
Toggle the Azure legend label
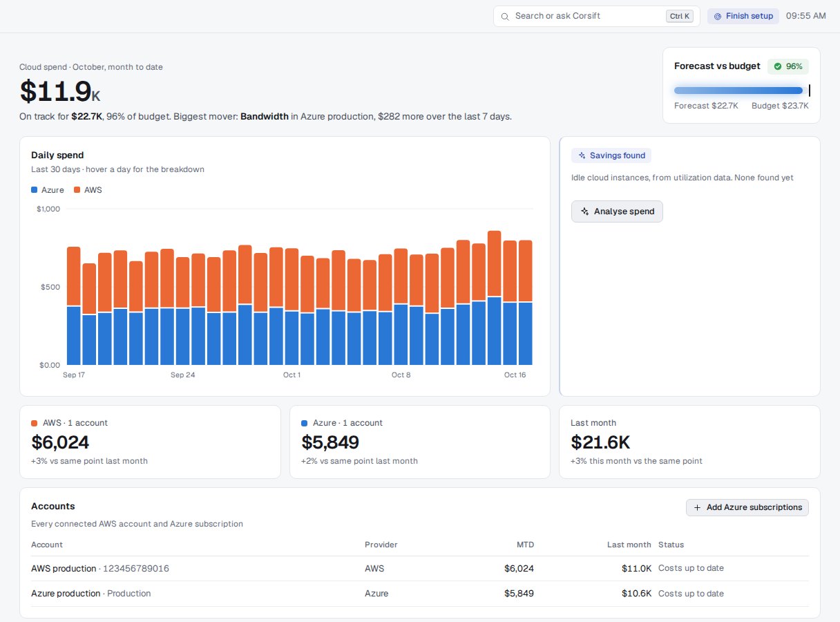point(52,190)
